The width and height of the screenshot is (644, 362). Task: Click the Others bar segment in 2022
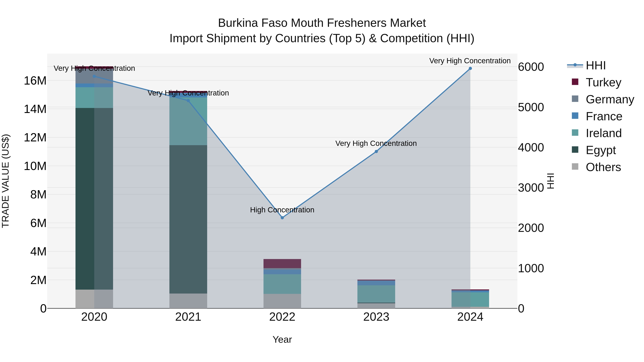(282, 301)
